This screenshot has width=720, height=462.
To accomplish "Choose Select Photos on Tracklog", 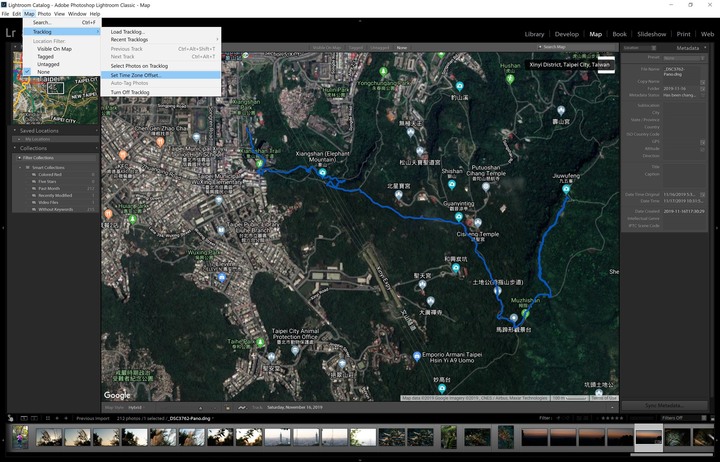I will tap(161, 66).
